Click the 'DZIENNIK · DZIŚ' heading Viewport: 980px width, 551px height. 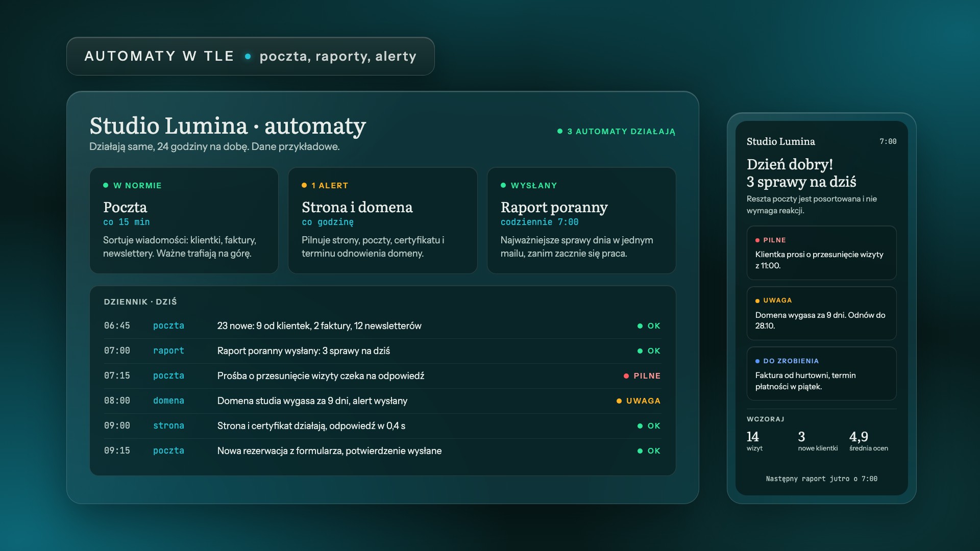pos(140,302)
